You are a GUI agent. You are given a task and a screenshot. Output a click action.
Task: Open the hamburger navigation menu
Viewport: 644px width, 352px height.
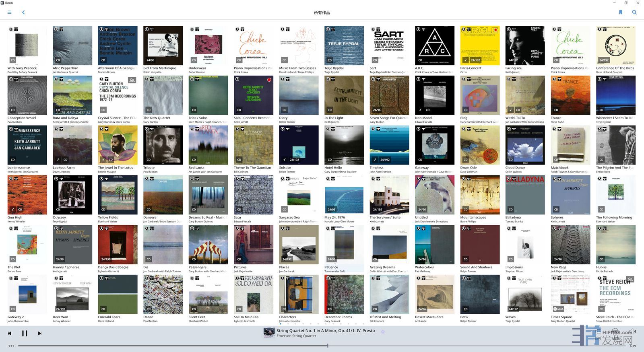(9, 12)
